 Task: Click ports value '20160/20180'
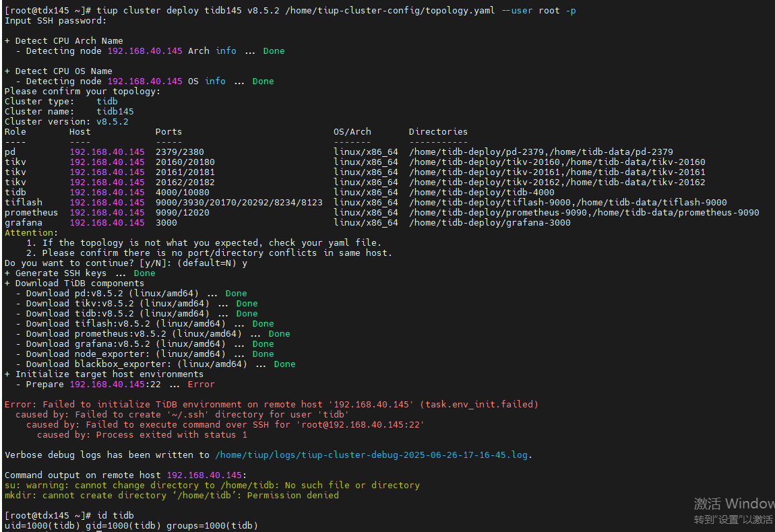(185, 162)
